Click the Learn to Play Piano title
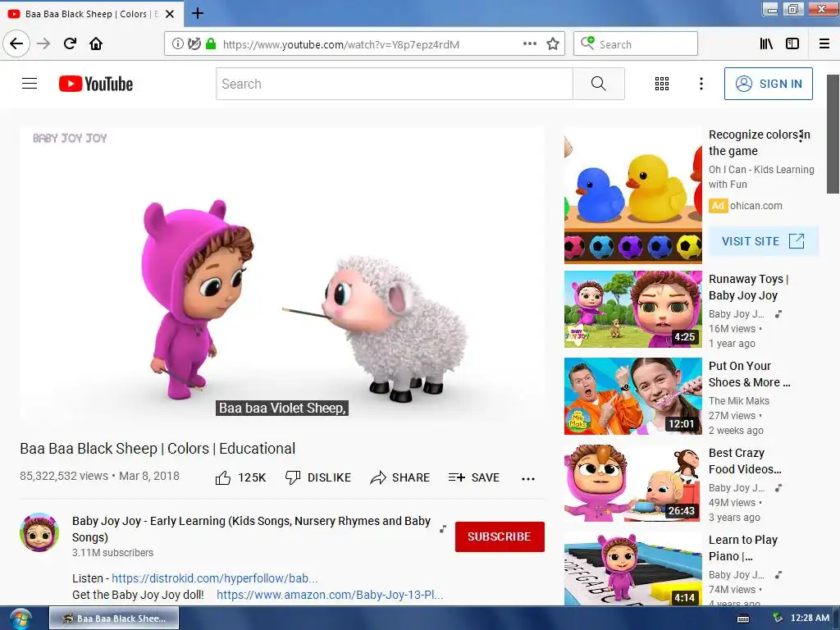The image size is (840, 630). (743, 548)
